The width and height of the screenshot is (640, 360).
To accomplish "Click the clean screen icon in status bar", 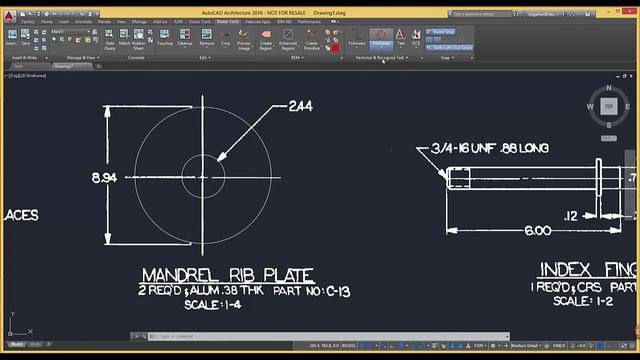I will point(624,346).
